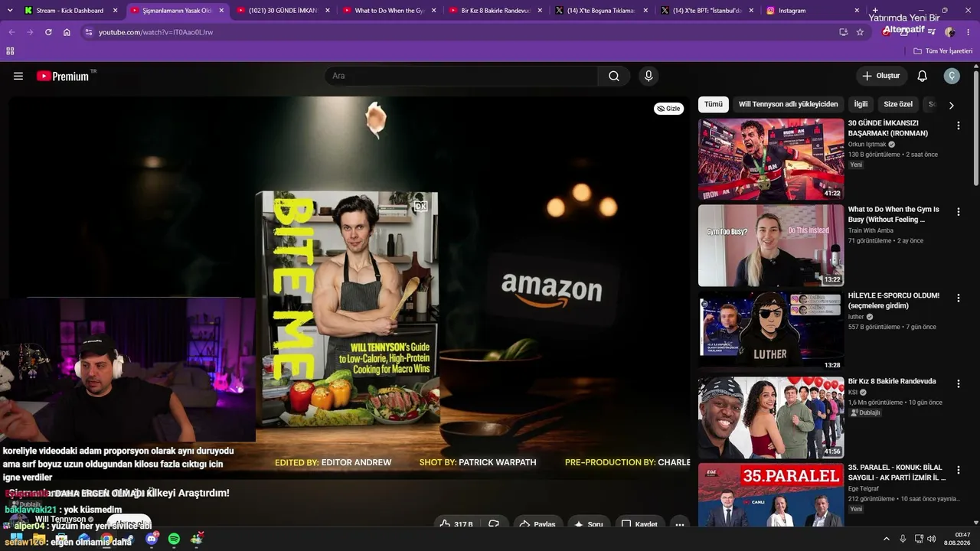This screenshot has width=980, height=551.
Task: Close the Stream - Kick Dashboard tab
Action: tap(115, 11)
